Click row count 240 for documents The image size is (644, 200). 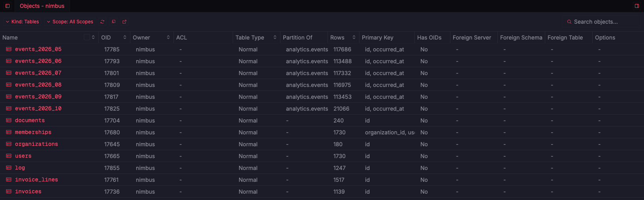point(339,121)
